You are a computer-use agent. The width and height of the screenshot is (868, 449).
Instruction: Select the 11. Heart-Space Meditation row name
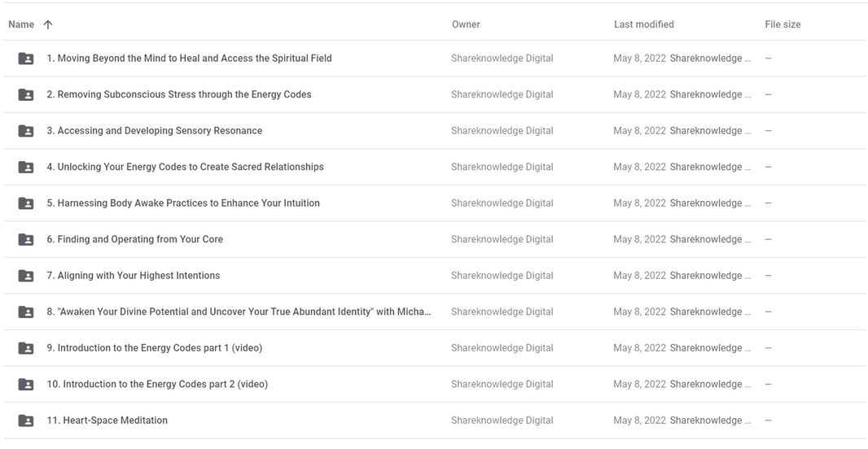[107, 421]
